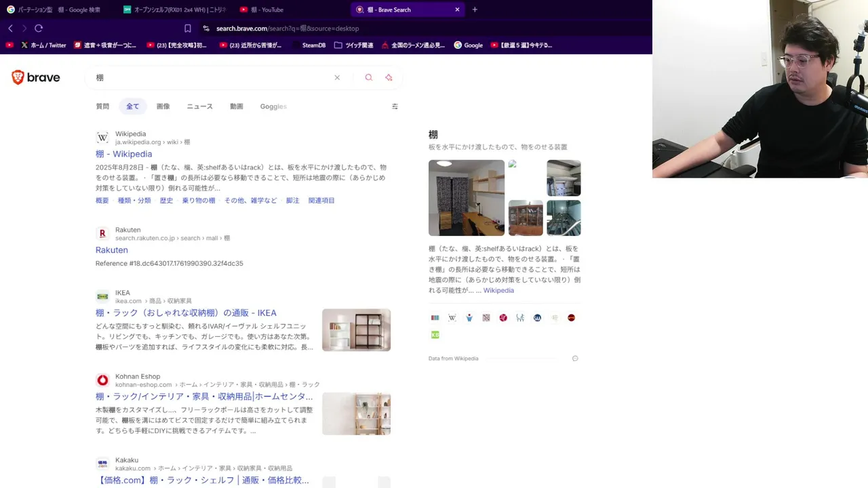Open a new tab with the plus button
The height and width of the screenshot is (488, 868).
475,9
